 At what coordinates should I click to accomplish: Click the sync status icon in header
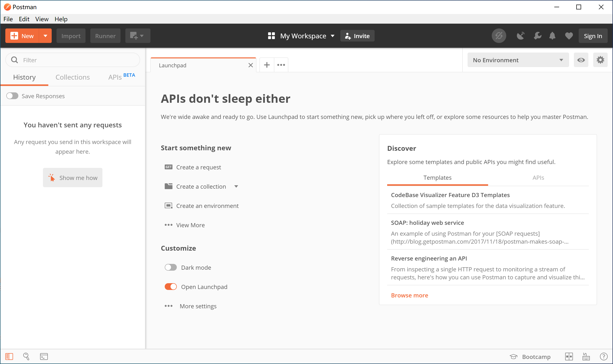pos(499,36)
